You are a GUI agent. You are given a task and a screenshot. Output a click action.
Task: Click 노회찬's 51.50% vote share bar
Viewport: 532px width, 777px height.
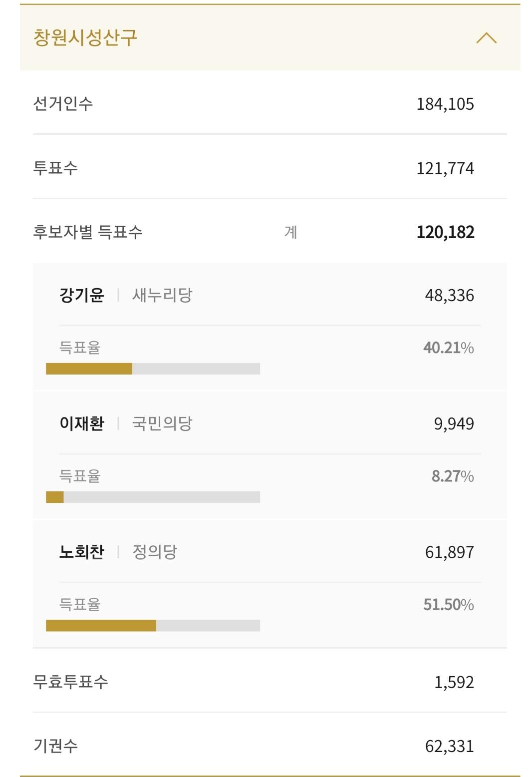pyautogui.click(x=153, y=626)
